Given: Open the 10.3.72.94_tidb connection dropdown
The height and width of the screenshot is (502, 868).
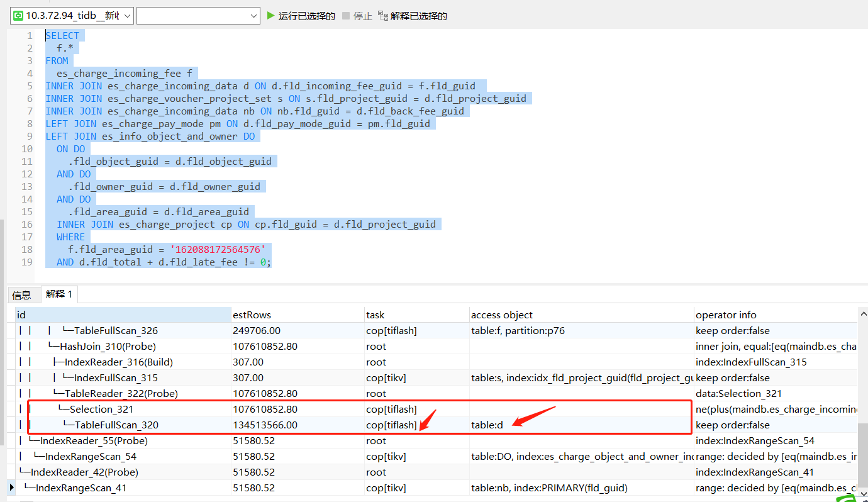Looking at the screenshot, I should pos(72,16).
